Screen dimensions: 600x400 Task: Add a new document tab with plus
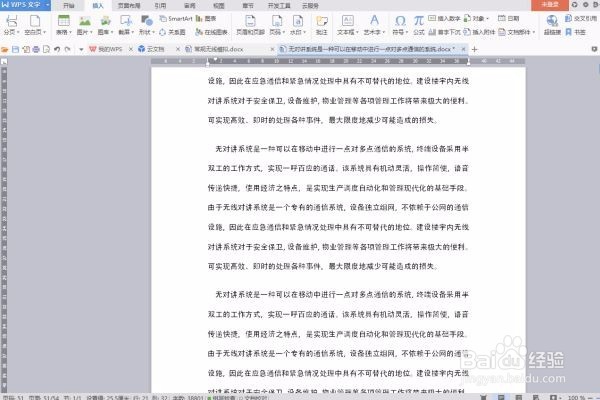(x=474, y=49)
